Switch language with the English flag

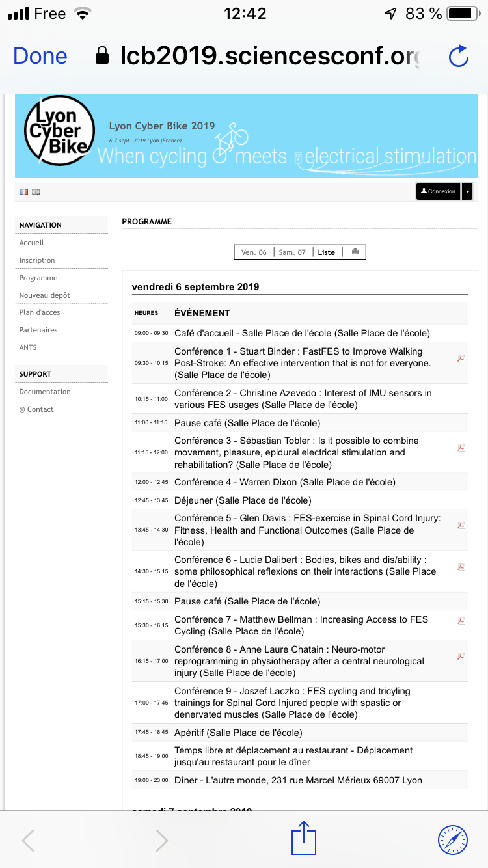click(36, 192)
